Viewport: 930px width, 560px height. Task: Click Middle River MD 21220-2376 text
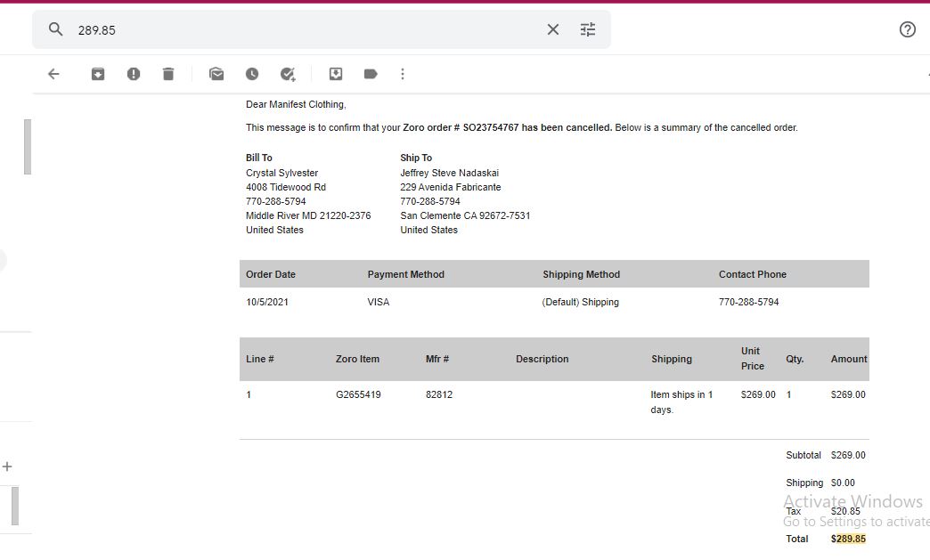coord(308,215)
